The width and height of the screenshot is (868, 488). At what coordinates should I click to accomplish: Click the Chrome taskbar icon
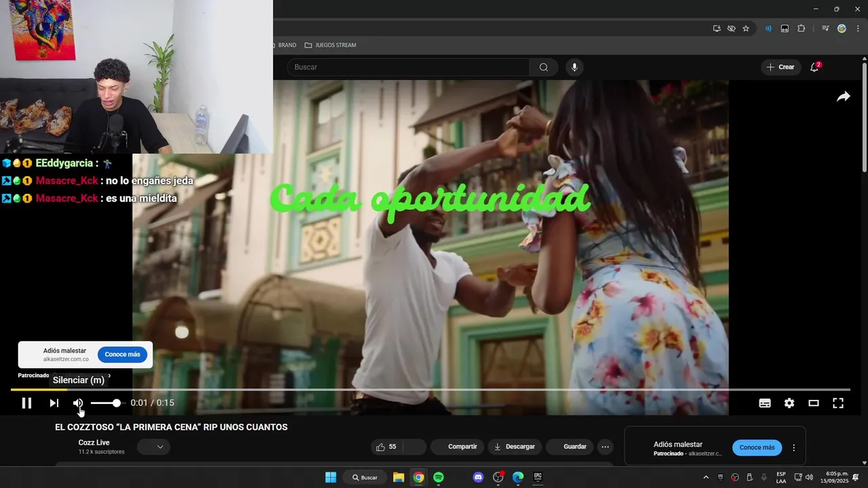418,477
